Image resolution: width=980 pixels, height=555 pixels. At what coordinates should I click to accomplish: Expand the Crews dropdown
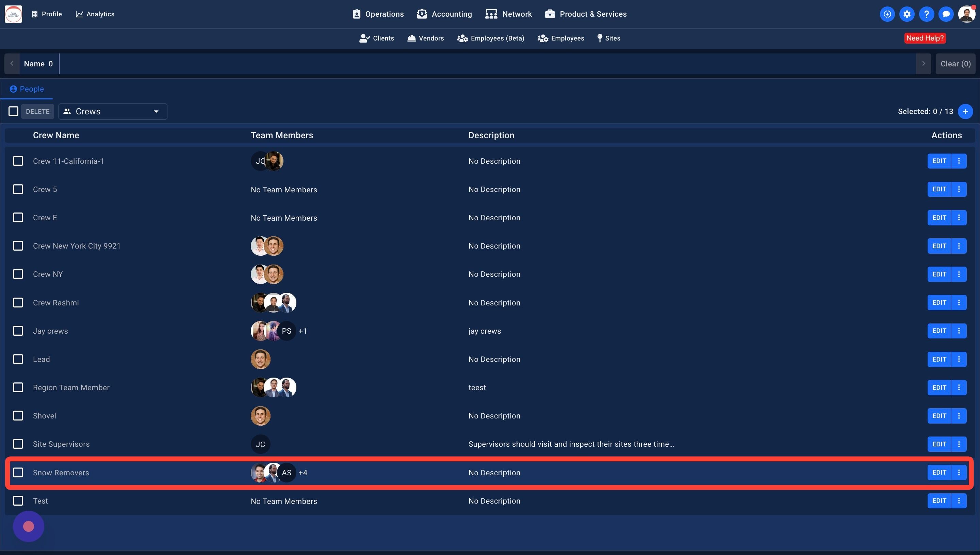[113, 111]
